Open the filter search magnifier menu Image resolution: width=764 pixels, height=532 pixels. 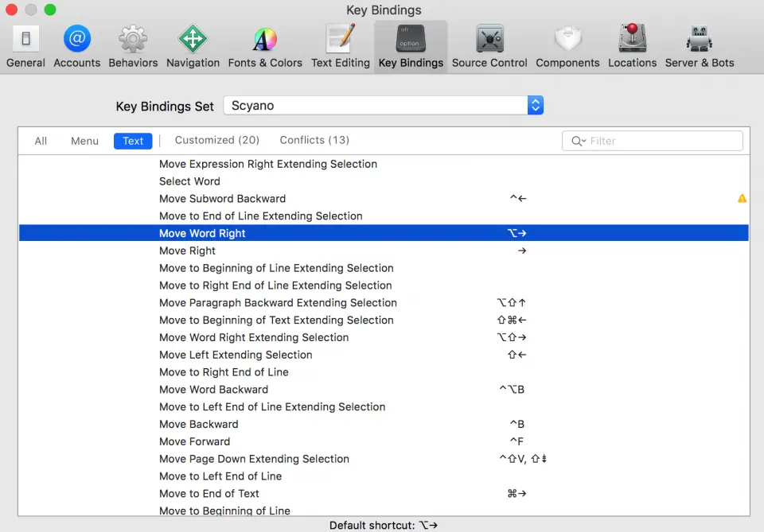(x=579, y=142)
